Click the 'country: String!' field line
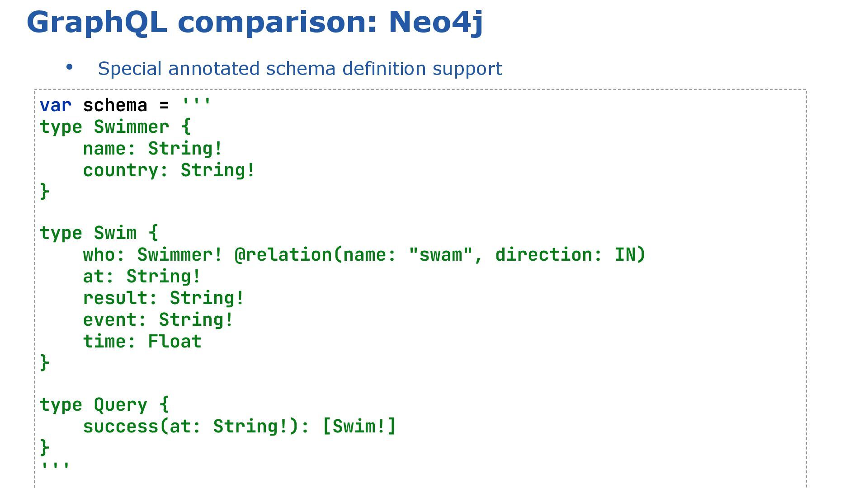 [x=169, y=170]
